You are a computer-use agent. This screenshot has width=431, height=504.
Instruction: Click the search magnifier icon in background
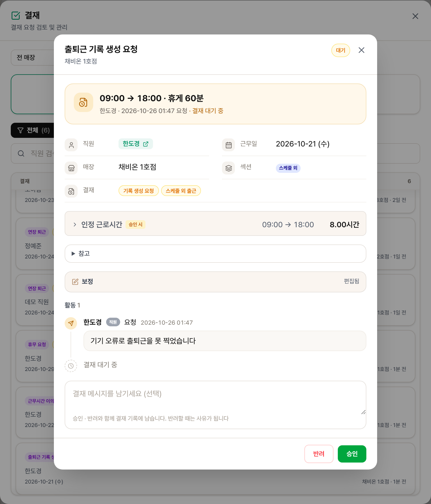pos(21,153)
